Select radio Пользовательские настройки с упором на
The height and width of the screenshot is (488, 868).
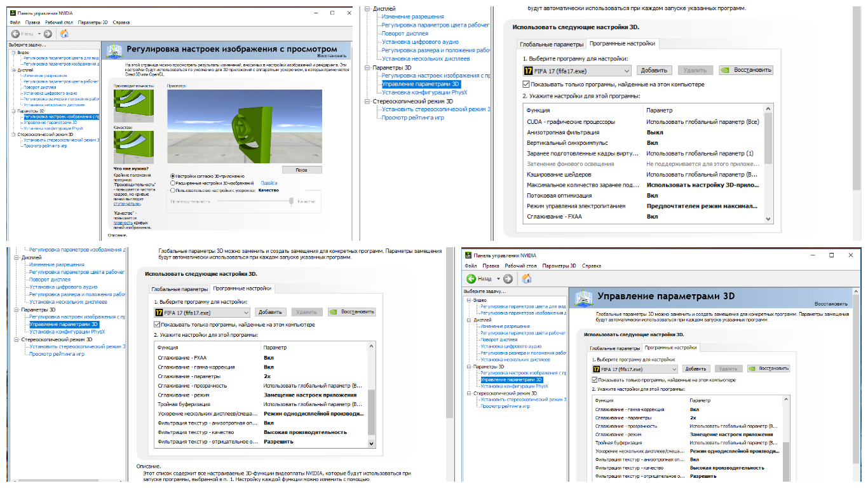point(173,190)
